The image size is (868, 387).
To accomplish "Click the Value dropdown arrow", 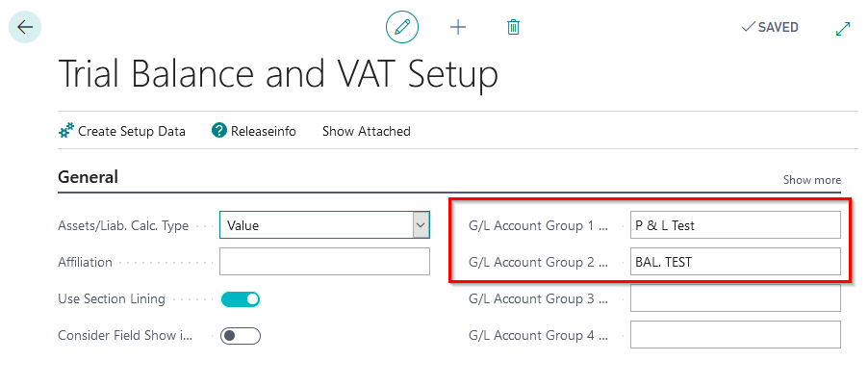I will 421,225.
